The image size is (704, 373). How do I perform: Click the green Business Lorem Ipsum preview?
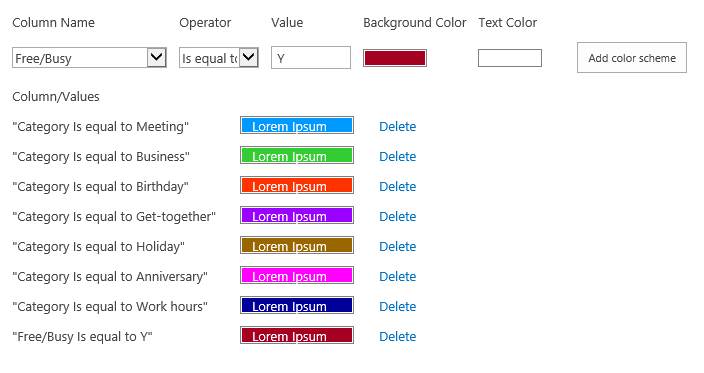pos(297,155)
